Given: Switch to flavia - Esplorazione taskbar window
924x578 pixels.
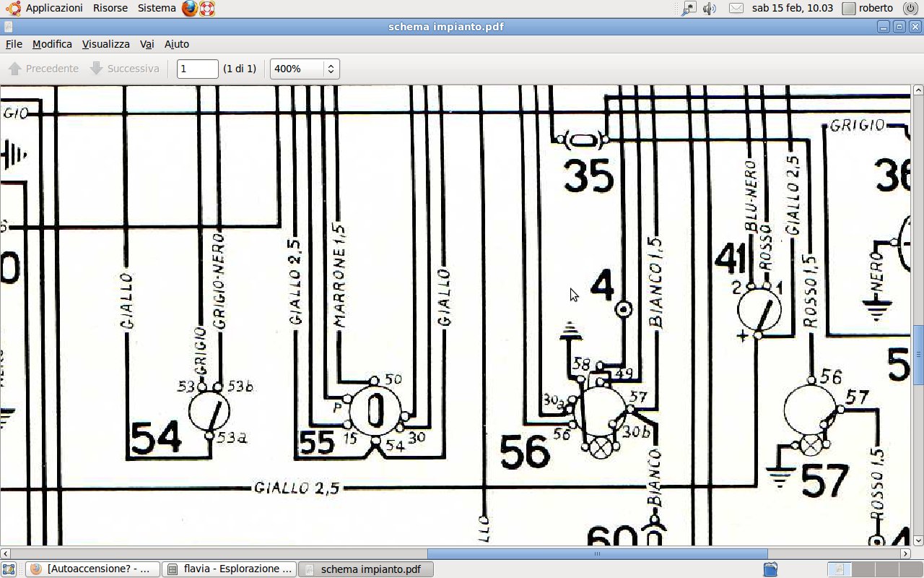Looking at the screenshot, I should [229, 569].
